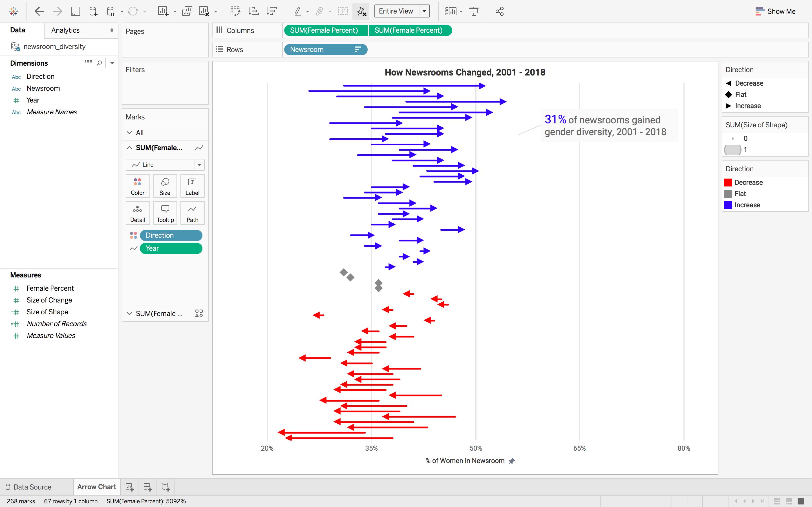Click the Year pill on the Marks card

(171, 248)
